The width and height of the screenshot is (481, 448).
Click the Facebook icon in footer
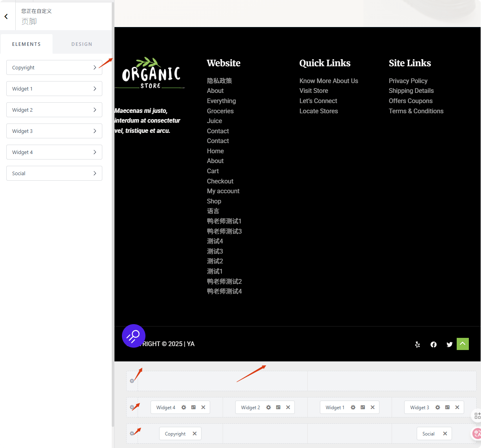pos(434,345)
